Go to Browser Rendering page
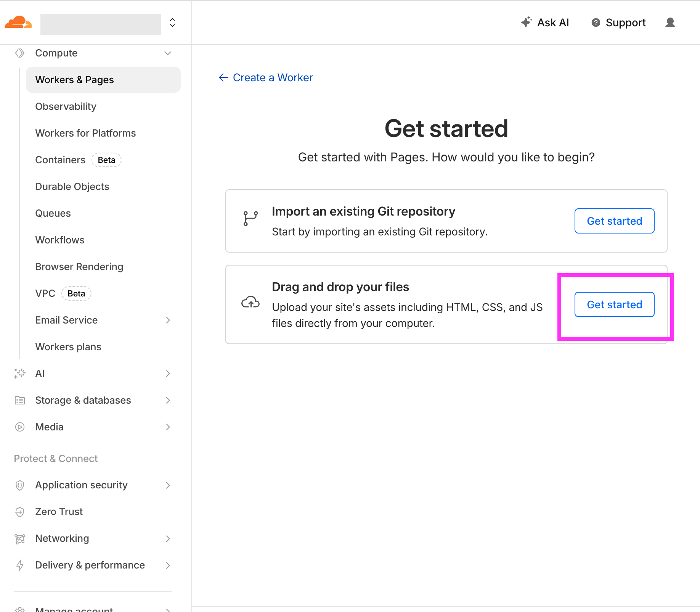700x612 pixels. [79, 267]
